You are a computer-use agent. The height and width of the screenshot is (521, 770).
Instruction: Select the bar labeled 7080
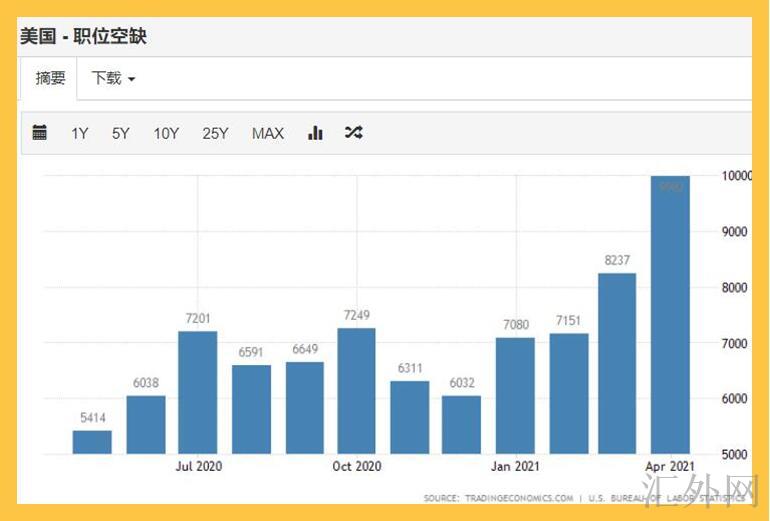pyautogui.click(x=515, y=397)
